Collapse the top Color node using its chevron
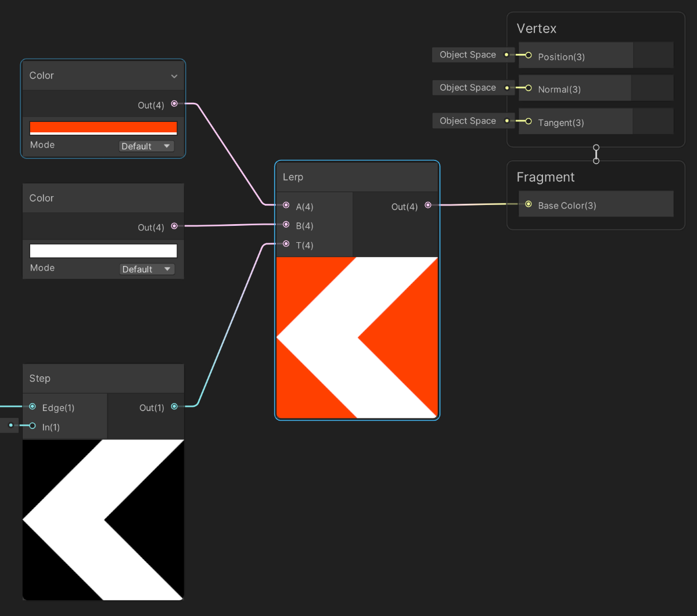The width and height of the screenshot is (697, 616). (x=174, y=75)
